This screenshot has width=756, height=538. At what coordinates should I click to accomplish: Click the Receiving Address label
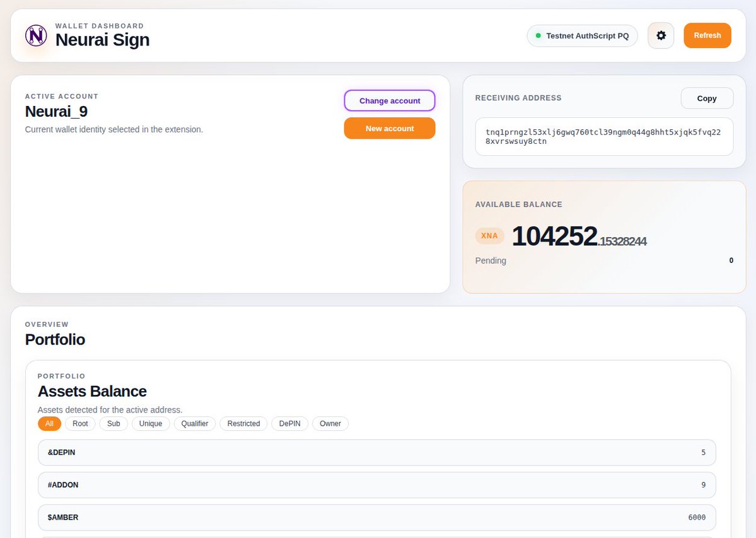click(518, 98)
